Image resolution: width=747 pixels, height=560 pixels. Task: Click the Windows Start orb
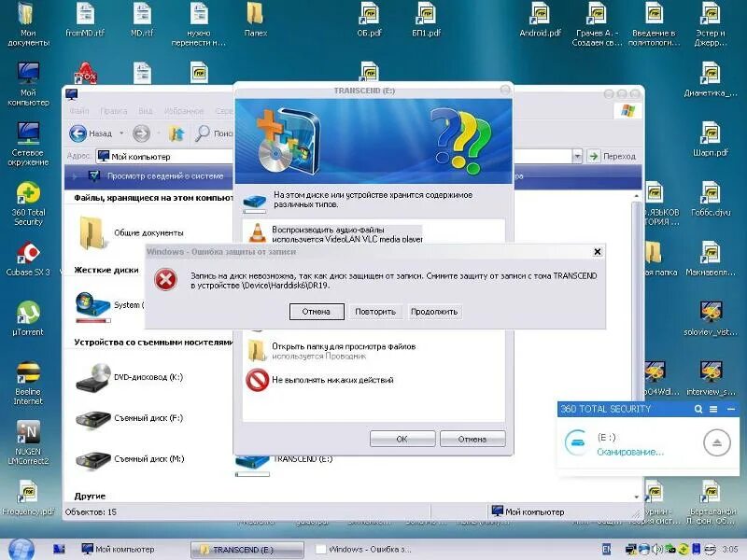[x=21, y=549]
